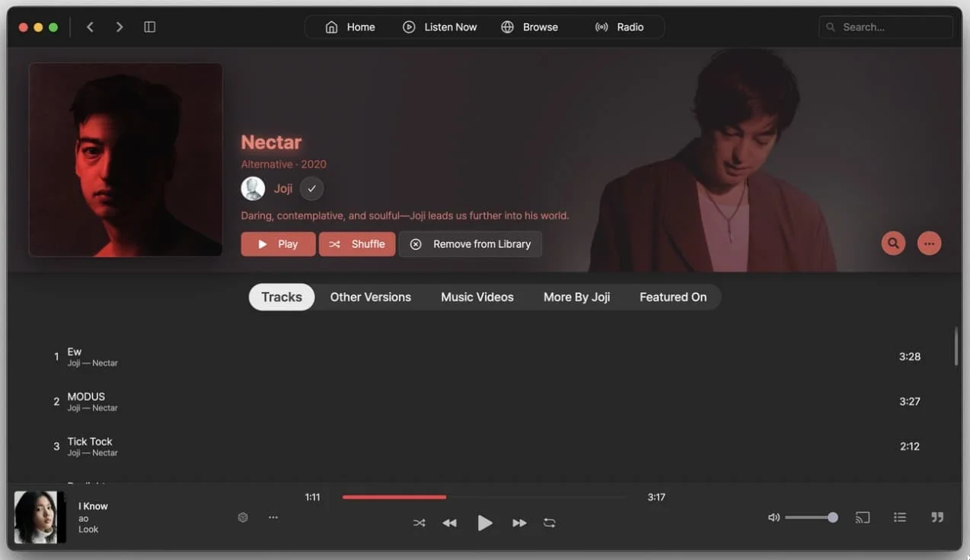Click the album name Look in the player
The height and width of the screenshot is (560, 970).
tap(88, 530)
